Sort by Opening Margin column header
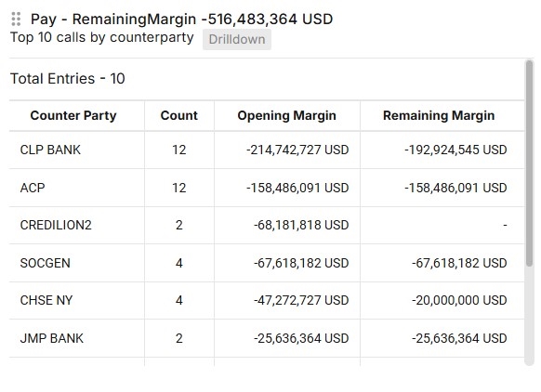 pos(286,115)
